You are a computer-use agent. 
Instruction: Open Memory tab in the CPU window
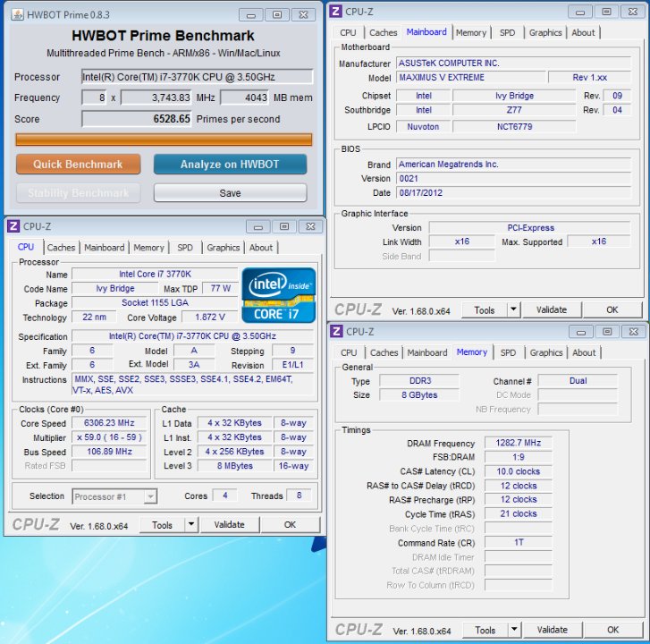click(148, 248)
